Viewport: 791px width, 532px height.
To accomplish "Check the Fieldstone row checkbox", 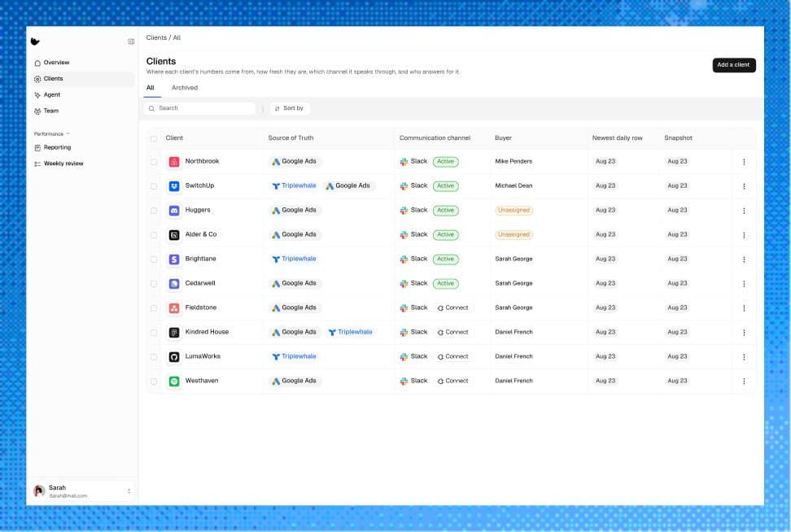I will [154, 308].
